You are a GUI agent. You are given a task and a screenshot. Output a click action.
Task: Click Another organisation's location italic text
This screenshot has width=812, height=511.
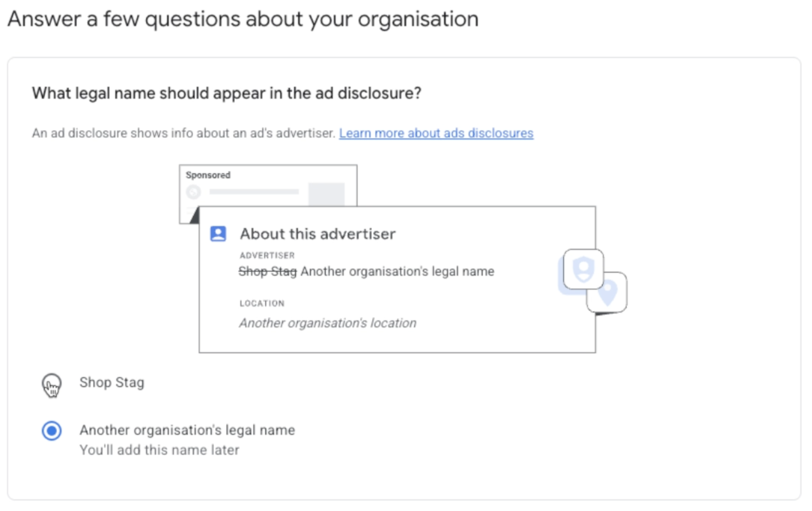click(x=328, y=323)
